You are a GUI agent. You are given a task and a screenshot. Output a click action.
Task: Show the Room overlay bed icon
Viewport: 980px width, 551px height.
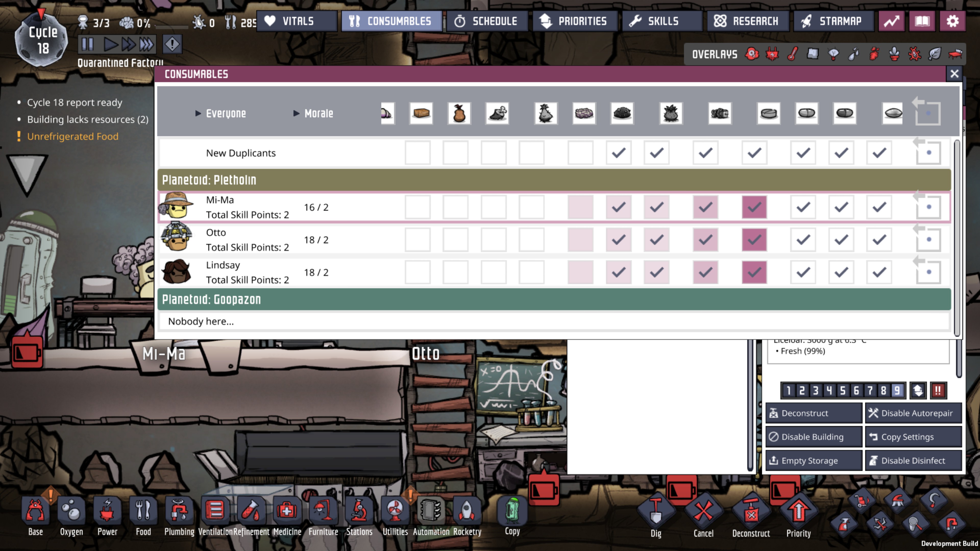(x=955, y=54)
